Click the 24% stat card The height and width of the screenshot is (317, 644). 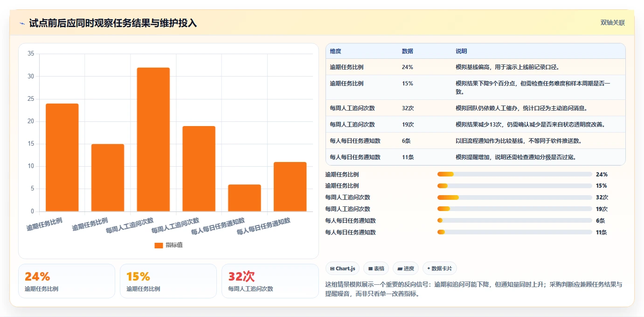pos(67,281)
